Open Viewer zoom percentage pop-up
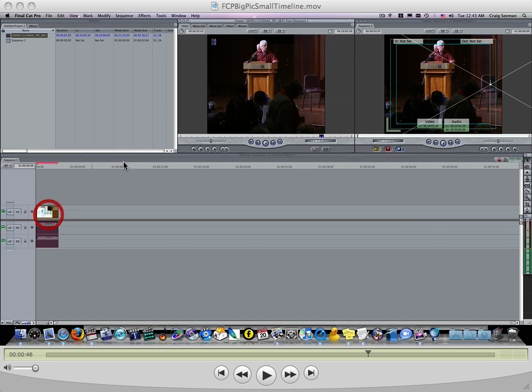532x392 pixels. [x=252, y=31]
